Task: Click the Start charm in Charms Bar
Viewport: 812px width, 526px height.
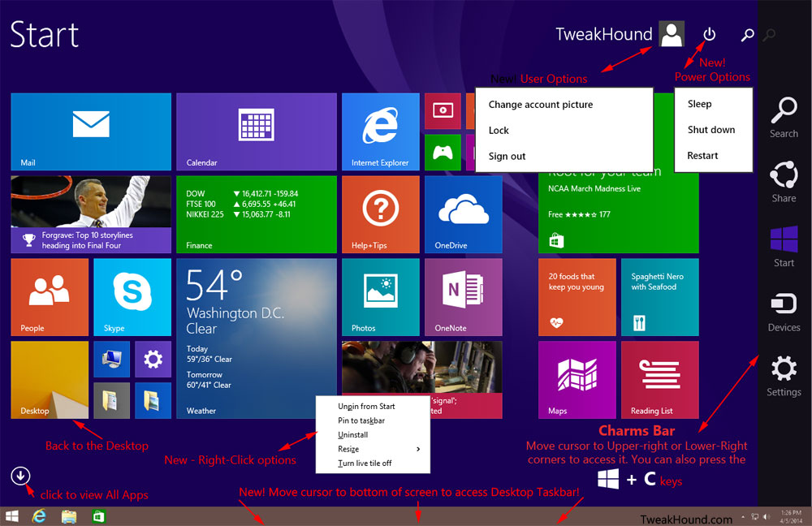Action: coord(784,247)
